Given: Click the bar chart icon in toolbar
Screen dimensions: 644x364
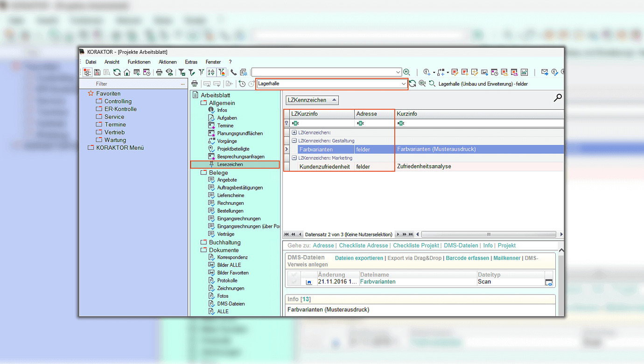Looking at the screenshot, I should tap(524, 72).
